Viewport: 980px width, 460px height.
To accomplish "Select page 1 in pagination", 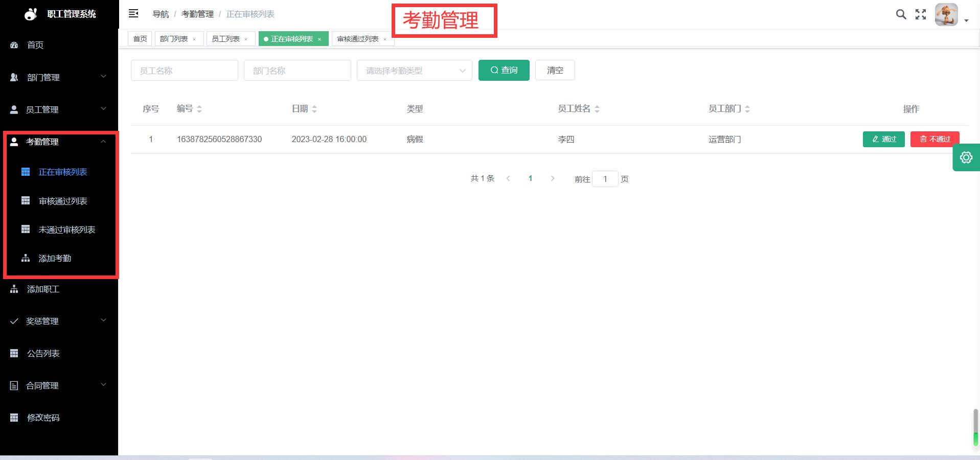I will tap(530, 178).
